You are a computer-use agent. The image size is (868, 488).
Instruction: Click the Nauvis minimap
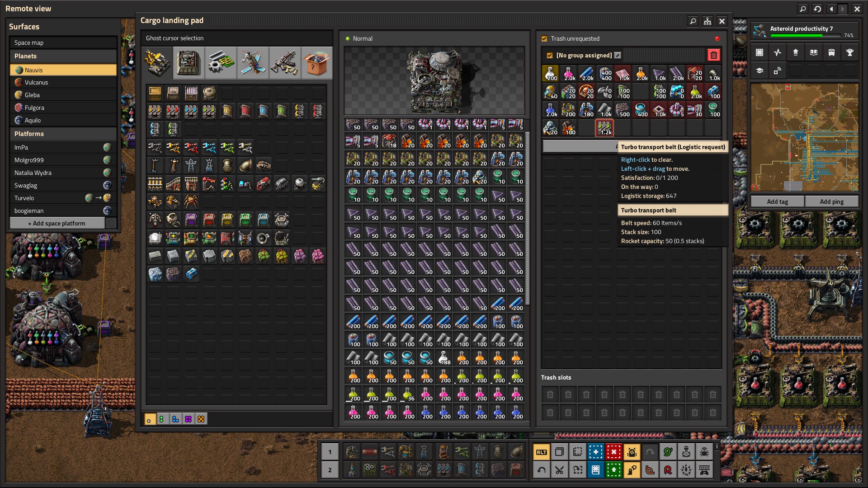click(805, 137)
